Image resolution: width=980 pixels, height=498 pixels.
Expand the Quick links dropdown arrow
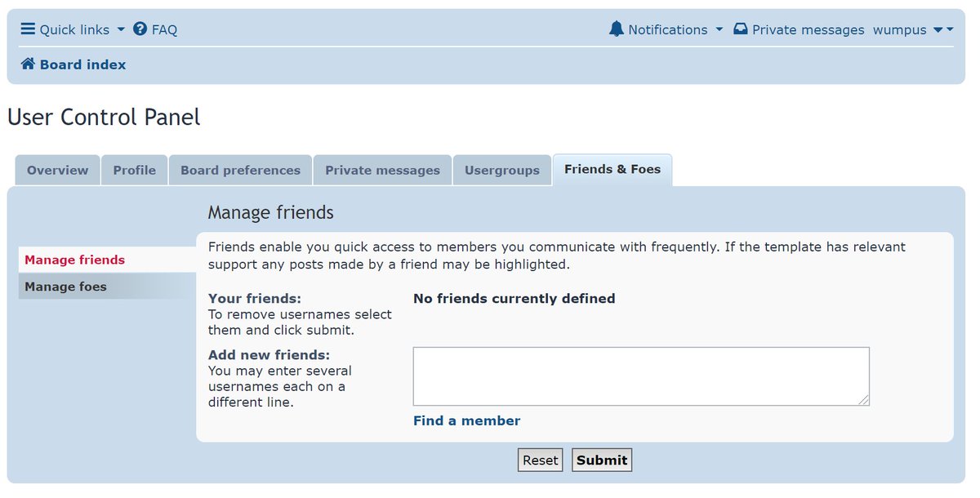[x=121, y=29]
